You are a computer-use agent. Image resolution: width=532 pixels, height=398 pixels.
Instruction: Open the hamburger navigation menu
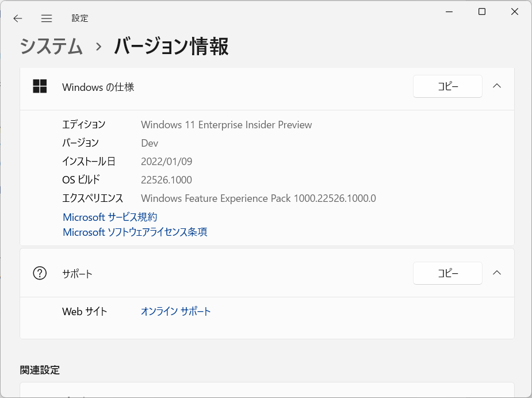[x=47, y=18]
